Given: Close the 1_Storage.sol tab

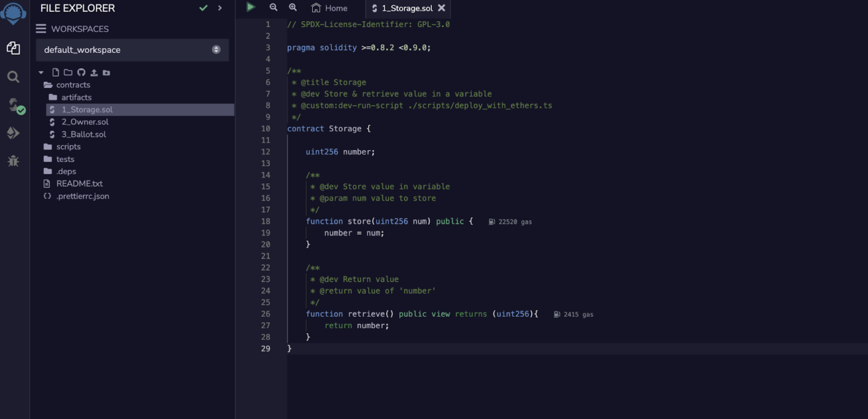Looking at the screenshot, I should 441,8.
